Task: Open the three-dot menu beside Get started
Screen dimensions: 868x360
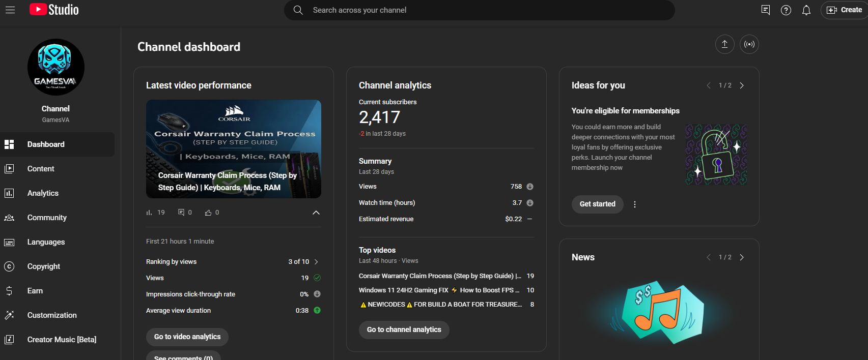Action: click(634, 204)
